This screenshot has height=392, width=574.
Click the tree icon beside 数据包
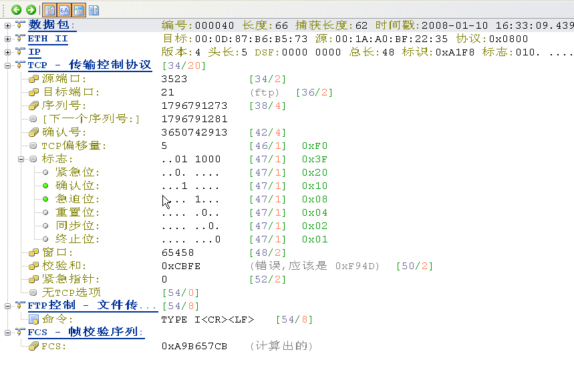[x=20, y=25]
